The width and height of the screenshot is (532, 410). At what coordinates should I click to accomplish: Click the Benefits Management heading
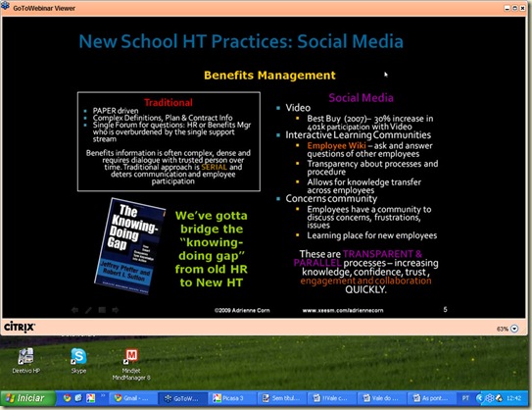tap(269, 76)
